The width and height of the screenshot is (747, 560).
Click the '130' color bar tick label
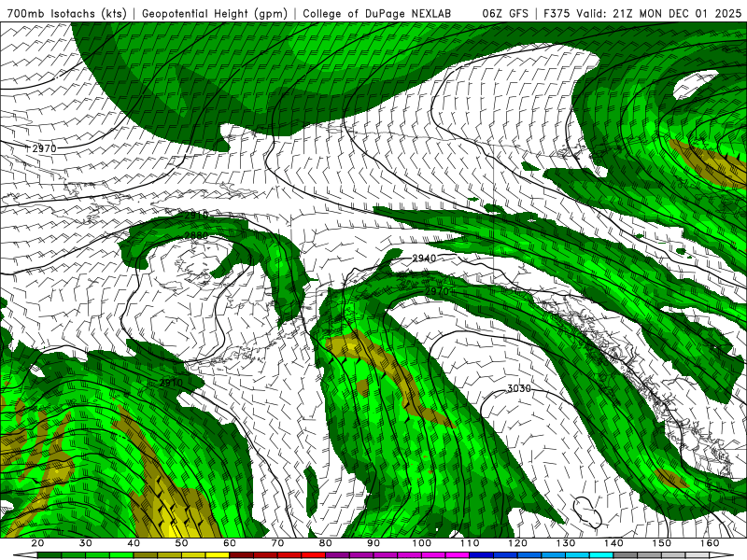tap(566, 543)
